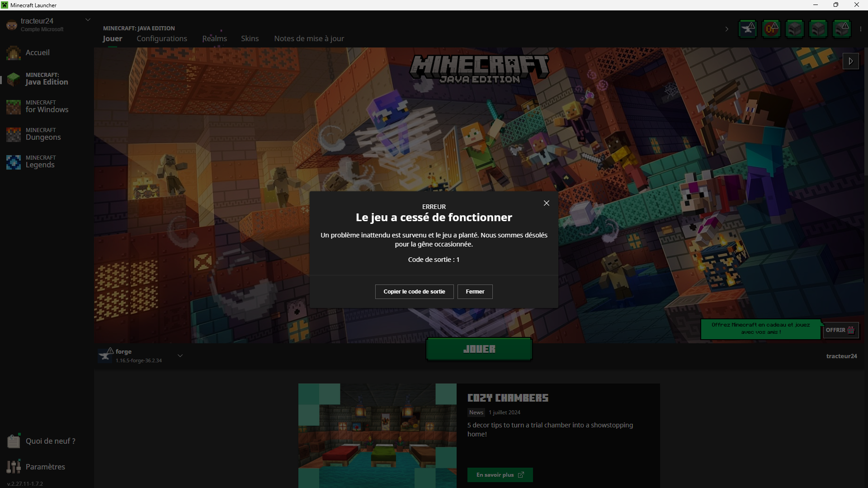This screenshot has width=868, height=488.
Task: Open the Cozy Chambers news thumbnail
Action: pos(377,436)
